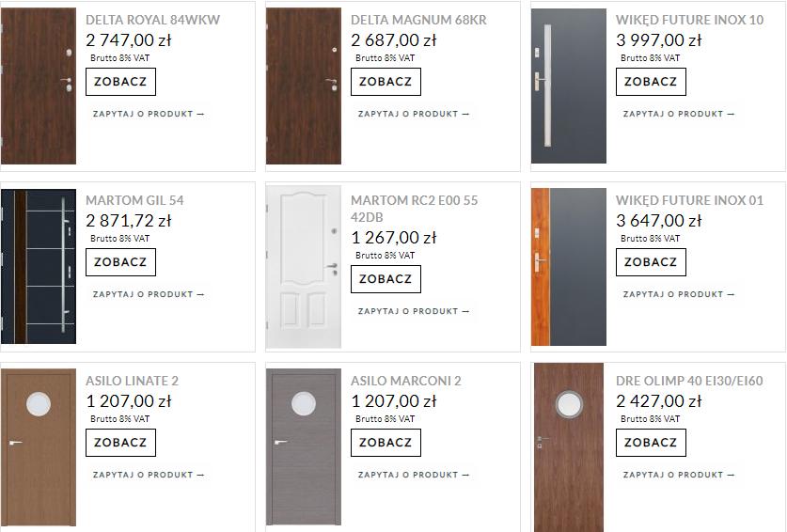787x532 pixels.
Task: Open the Wikęd Future Inox 01 title link
Action: pyautogui.click(x=689, y=200)
